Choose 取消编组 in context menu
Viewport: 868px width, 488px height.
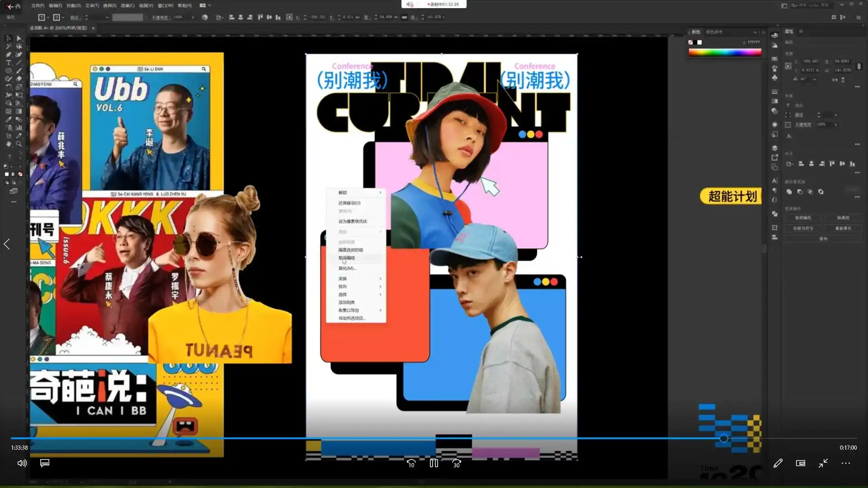[x=347, y=258]
